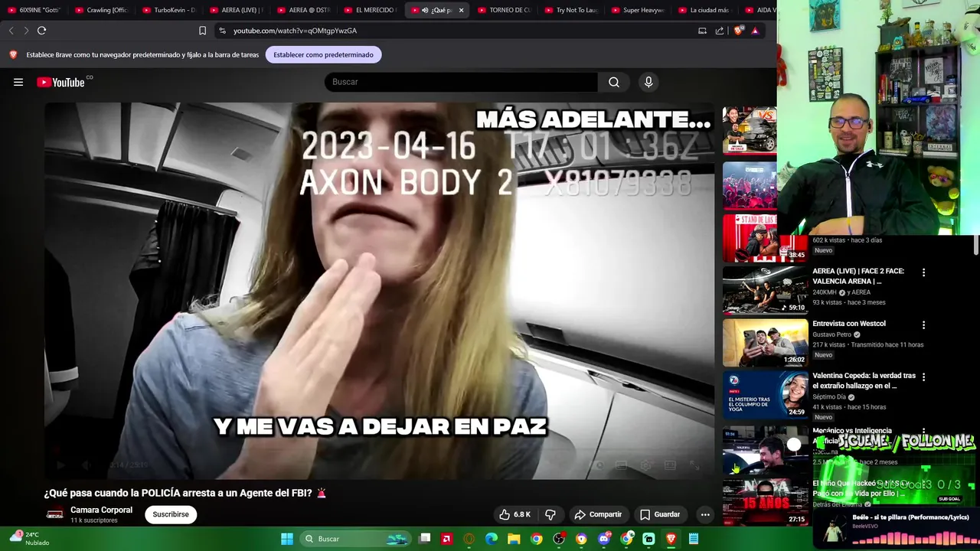Image resolution: width=980 pixels, height=551 pixels.
Task: Launch AMD software from the taskbar
Action: click(x=446, y=539)
